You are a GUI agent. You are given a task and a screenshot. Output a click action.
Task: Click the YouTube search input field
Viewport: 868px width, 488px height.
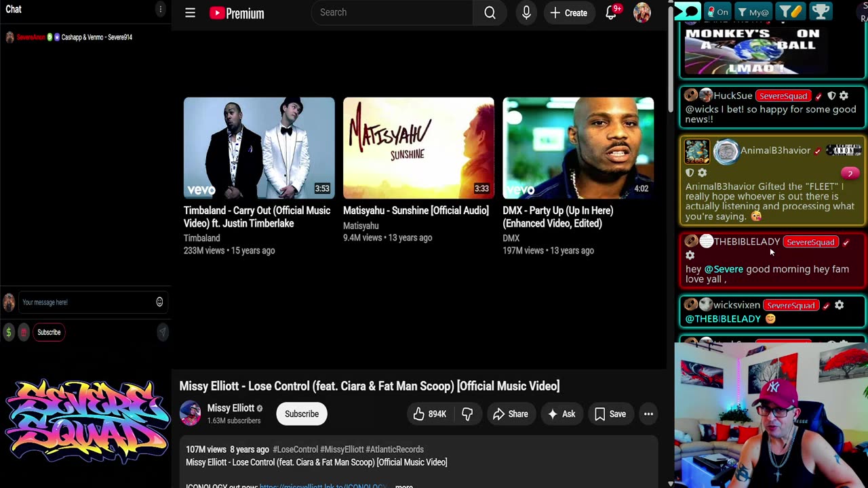(392, 13)
